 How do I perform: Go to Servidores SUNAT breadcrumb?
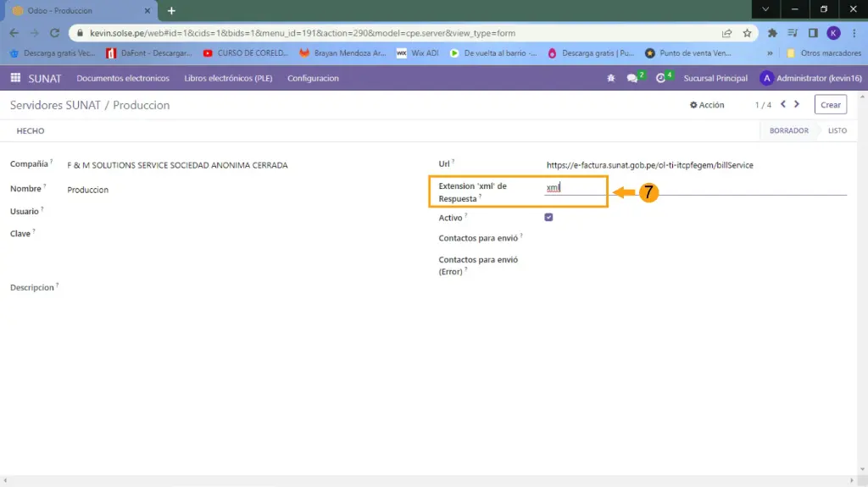pyautogui.click(x=55, y=105)
